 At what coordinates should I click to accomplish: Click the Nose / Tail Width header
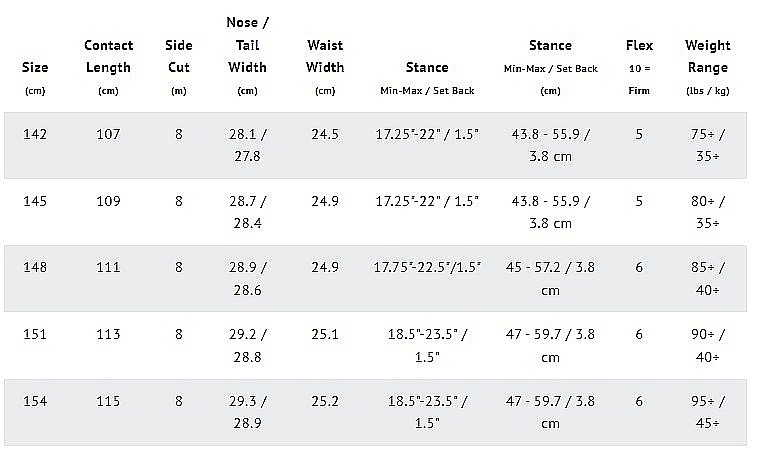click(x=247, y=45)
